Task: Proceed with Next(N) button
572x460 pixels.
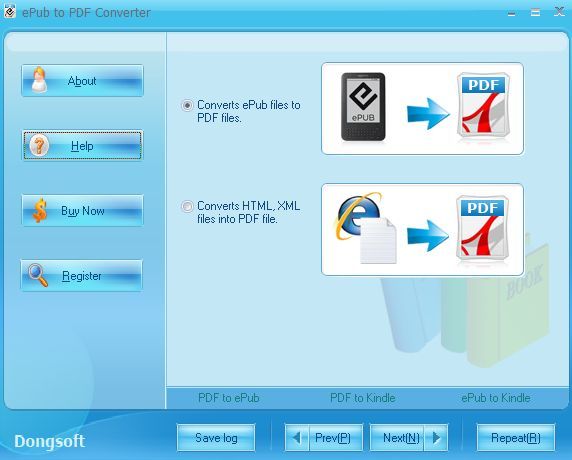Action: click(409, 437)
